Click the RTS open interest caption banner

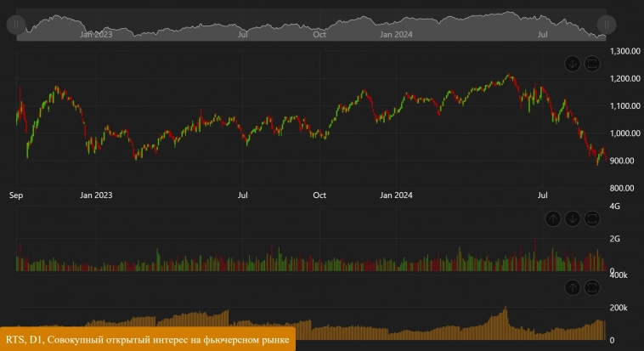(148, 339)
